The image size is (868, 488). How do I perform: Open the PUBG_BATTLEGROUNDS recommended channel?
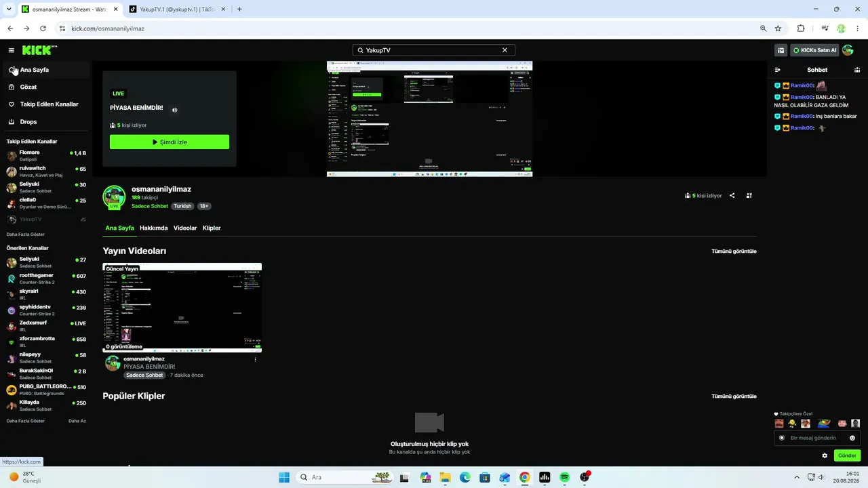46,390
